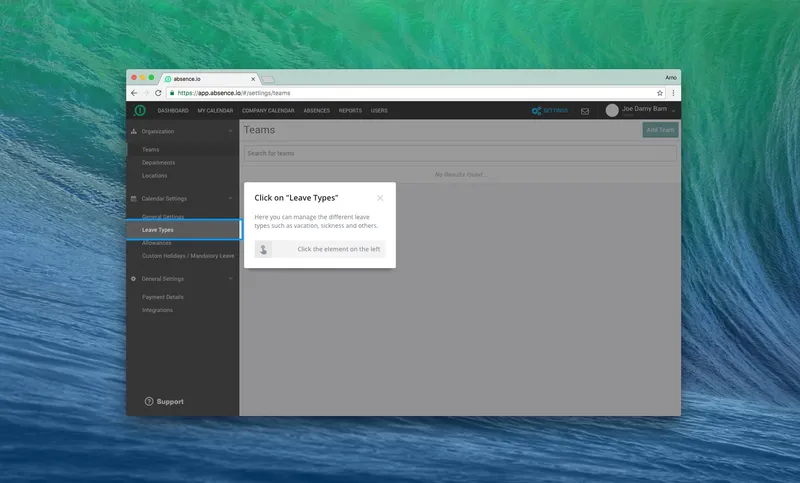
Task: Click the "No Results found" text
Action: coord(460,174)
